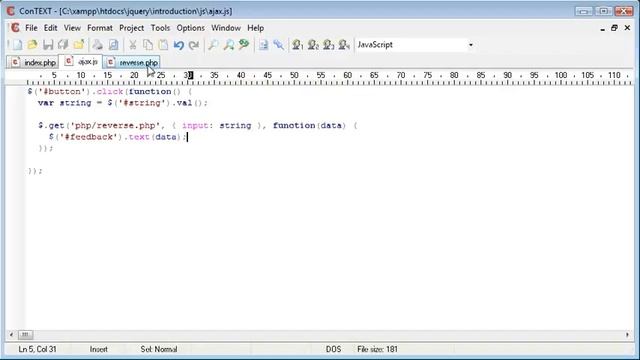Click the horizontal scrollbar thumb
Screen dimensions: 640x360
pos(25,335)
